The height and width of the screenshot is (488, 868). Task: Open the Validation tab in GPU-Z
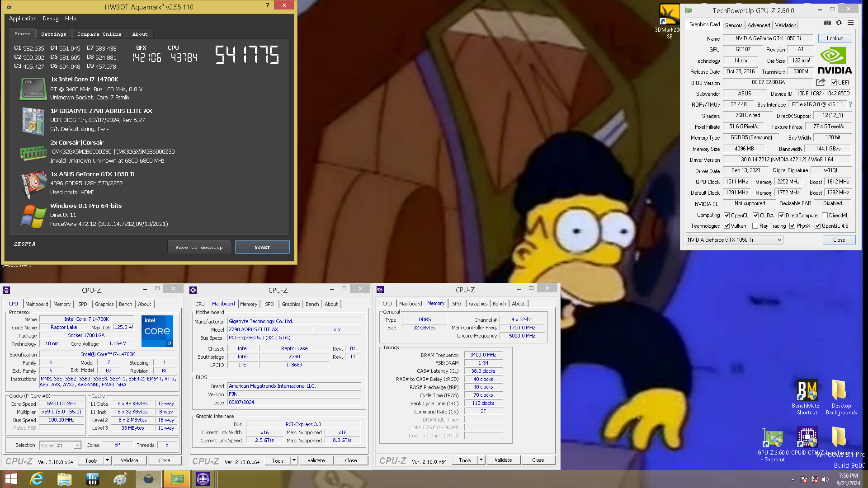[x=786, y=25]
